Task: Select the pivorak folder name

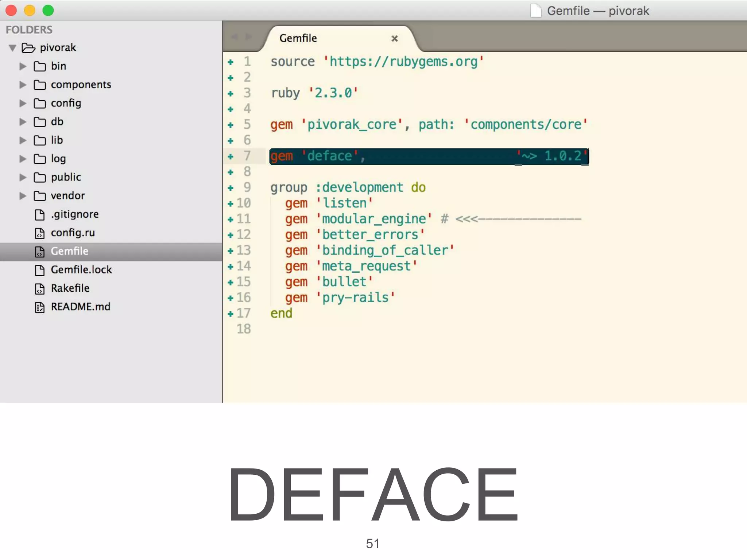Action: click(x=58, y=48)
